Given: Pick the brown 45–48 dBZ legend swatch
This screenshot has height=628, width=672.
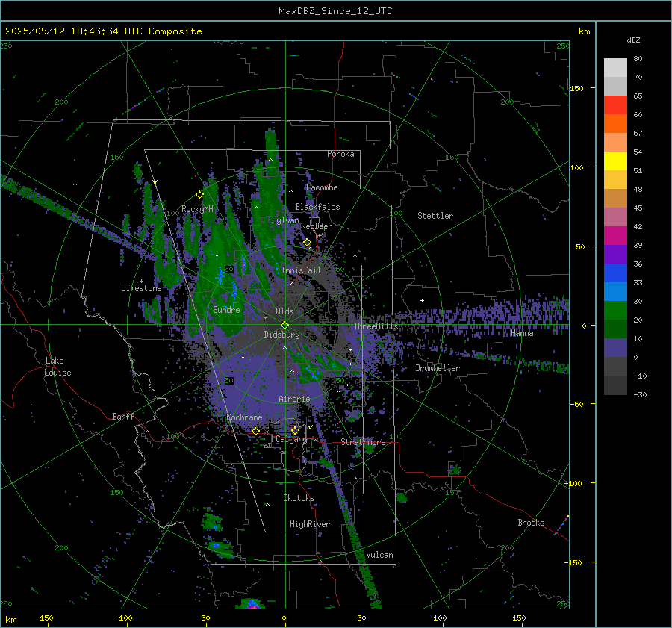Looking at the screenshot, I should (x=615, y=199).
